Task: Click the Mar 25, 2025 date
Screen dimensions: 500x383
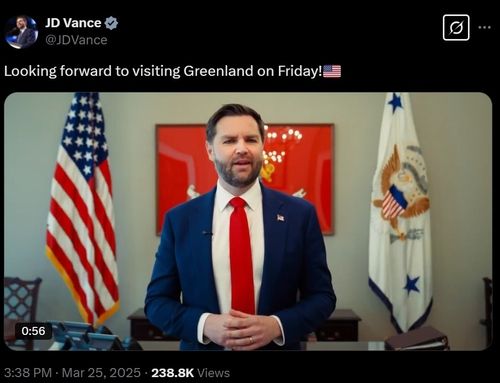Action: pos(101,373)
